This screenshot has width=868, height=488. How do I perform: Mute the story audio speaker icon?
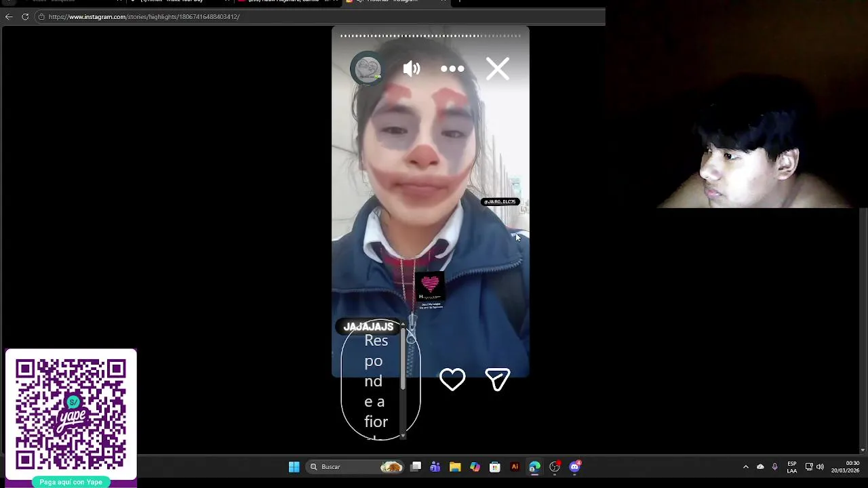pos(412,68)
